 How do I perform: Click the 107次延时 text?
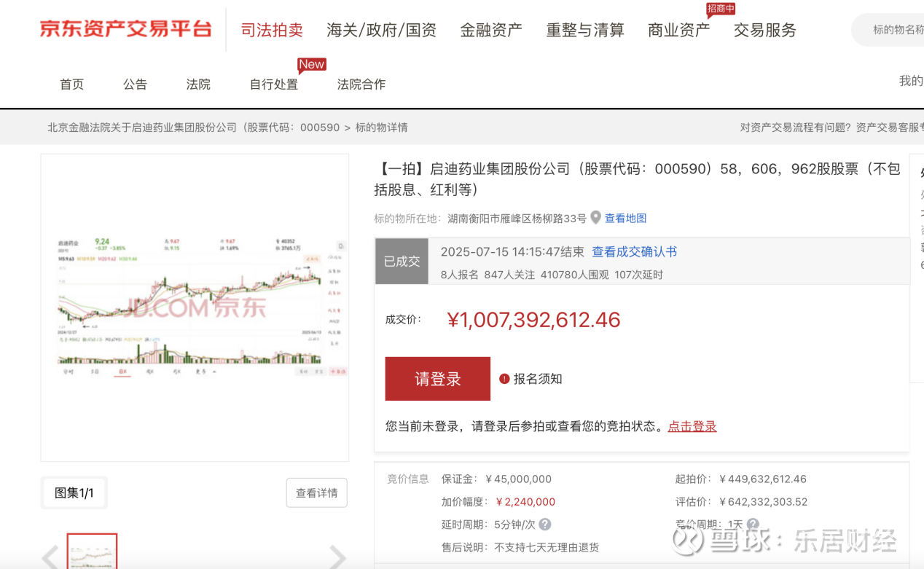coord(639,275)
